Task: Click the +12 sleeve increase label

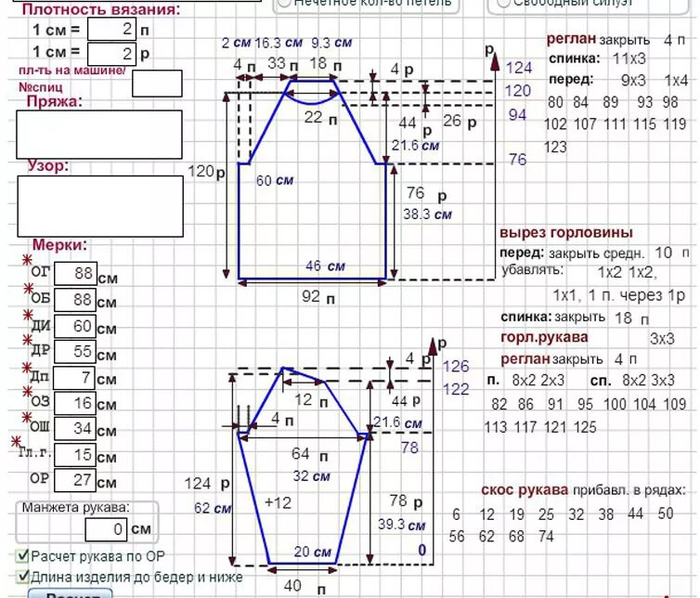Action: [278, 503]
